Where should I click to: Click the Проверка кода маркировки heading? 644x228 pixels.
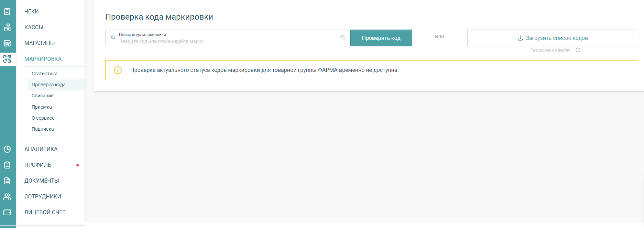(x=159, y=17)
